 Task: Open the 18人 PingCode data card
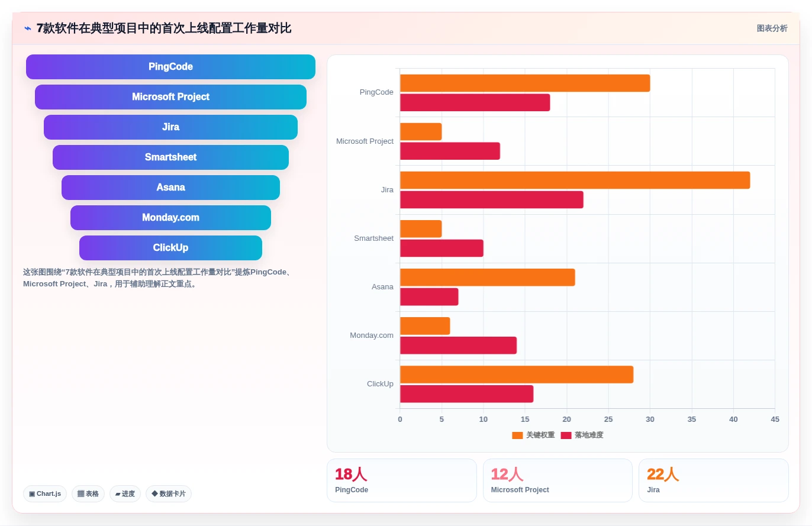pos(401,480)
